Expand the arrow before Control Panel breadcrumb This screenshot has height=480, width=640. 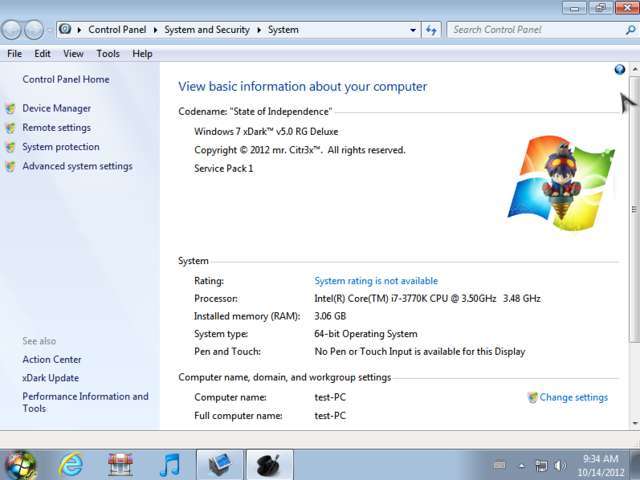[79, 30]
